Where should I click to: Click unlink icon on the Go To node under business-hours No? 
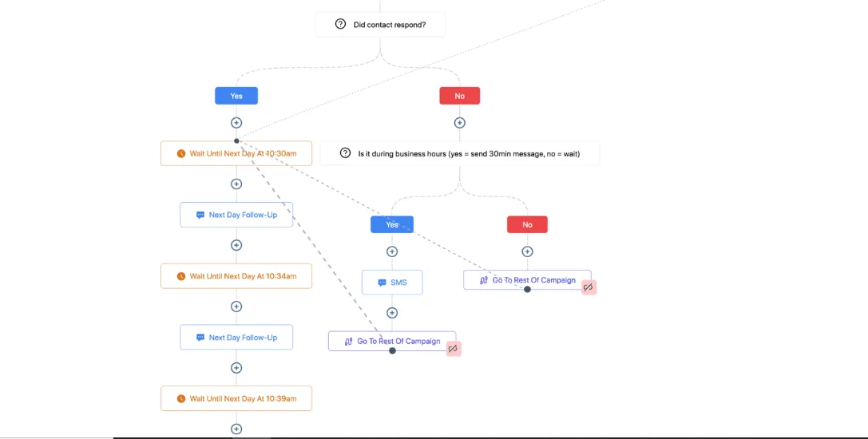pyautogui.click(x=589, y=287)
